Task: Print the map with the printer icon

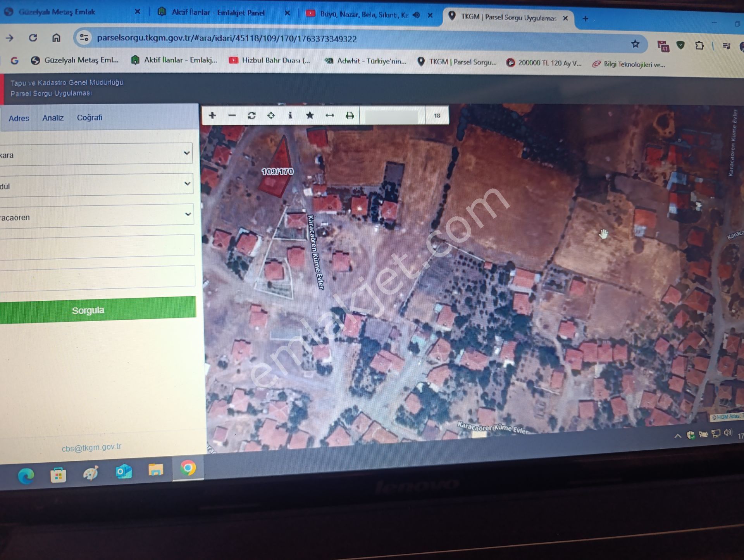Action: (x=350, y=115)
